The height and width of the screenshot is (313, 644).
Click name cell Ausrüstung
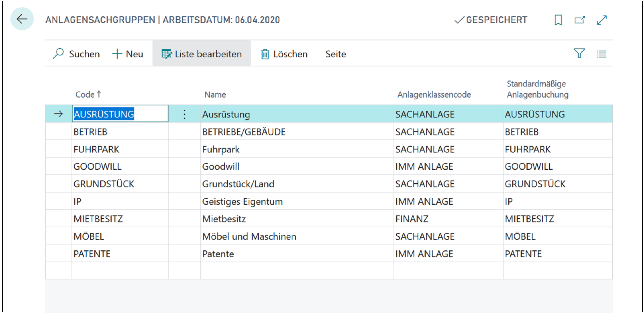297,114
